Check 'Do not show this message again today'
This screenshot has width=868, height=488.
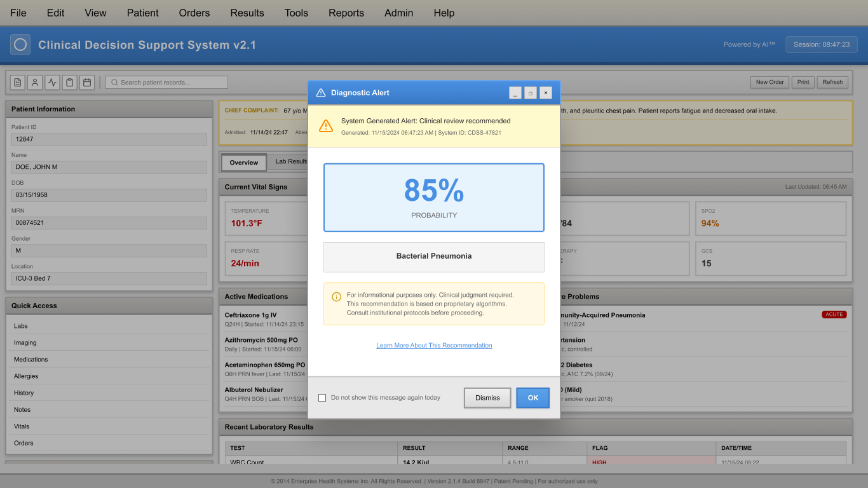[322, 398]
